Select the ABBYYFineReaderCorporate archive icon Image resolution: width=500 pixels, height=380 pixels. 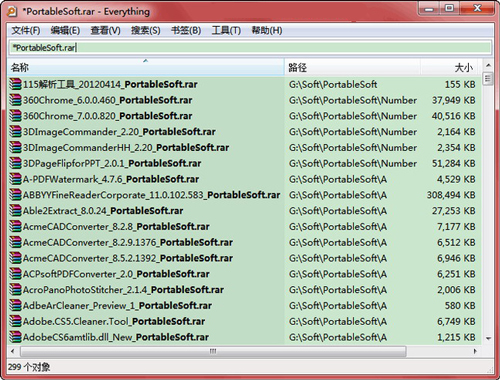click(15, 195)
